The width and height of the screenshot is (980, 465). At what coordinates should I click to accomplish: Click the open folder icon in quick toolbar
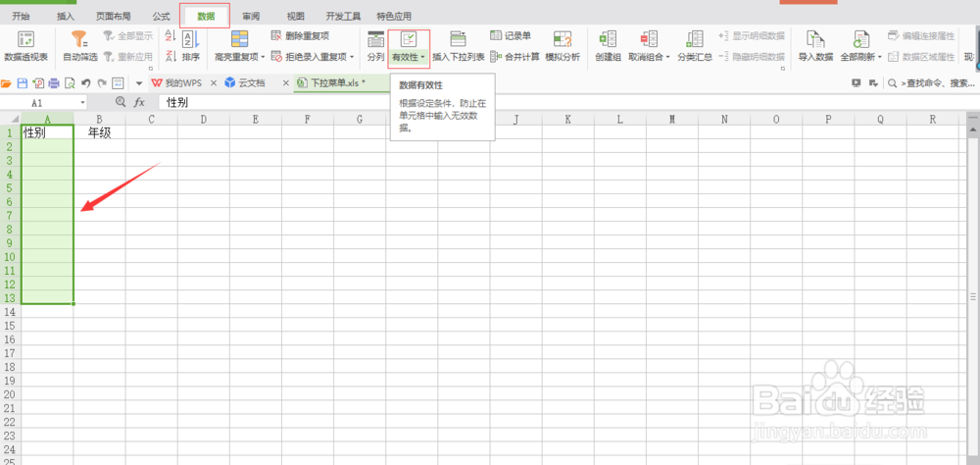[6, 82]
